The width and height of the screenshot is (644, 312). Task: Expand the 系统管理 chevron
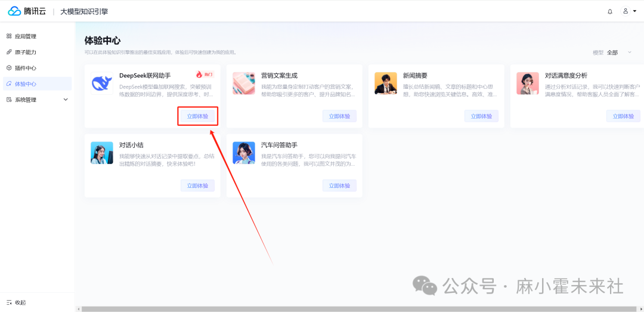click(66, 100)
